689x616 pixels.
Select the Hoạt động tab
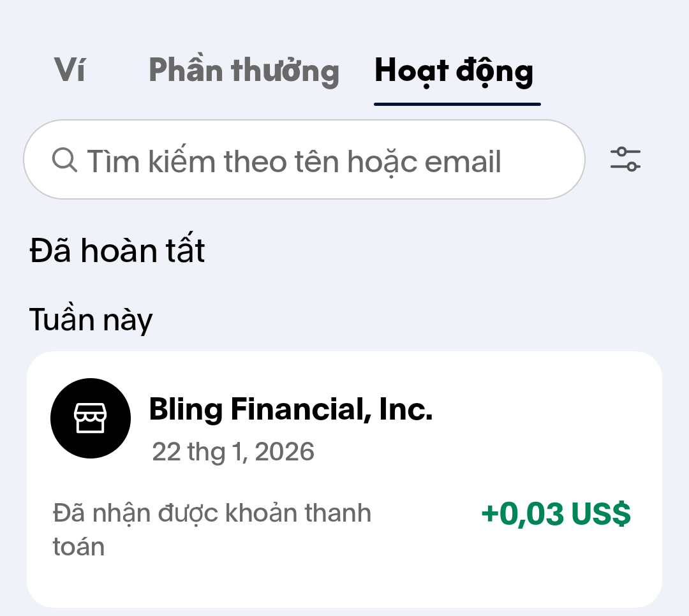click(x=454, y=71)
